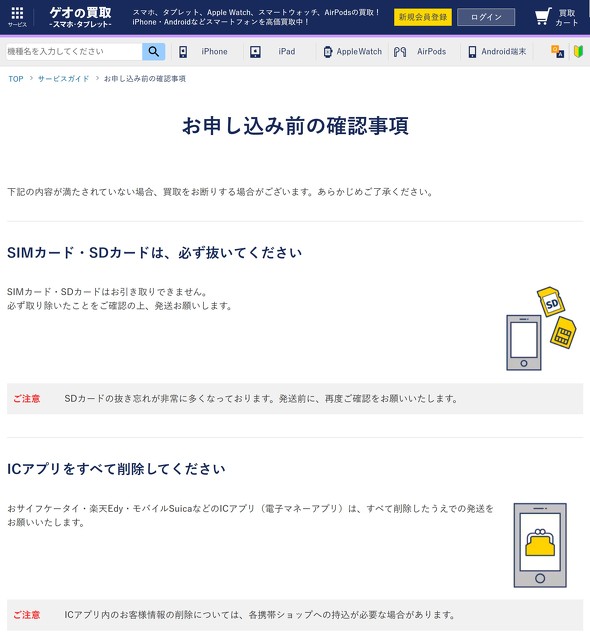Click the magnifying glass search button
The image size is (590, 639).
click(154, 52)
